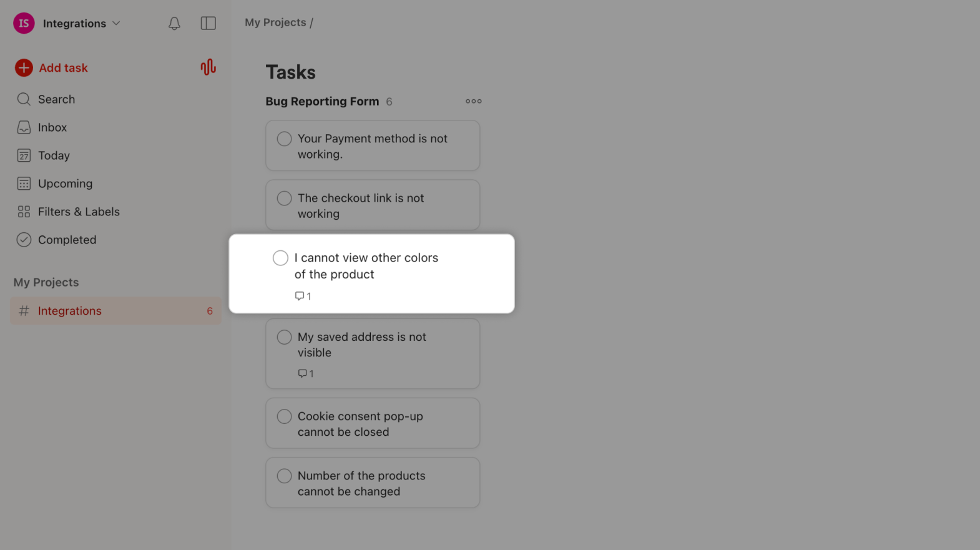Open the My Projects breadcrumb link
Screen dimensions: 980x550
pos(275,22)
